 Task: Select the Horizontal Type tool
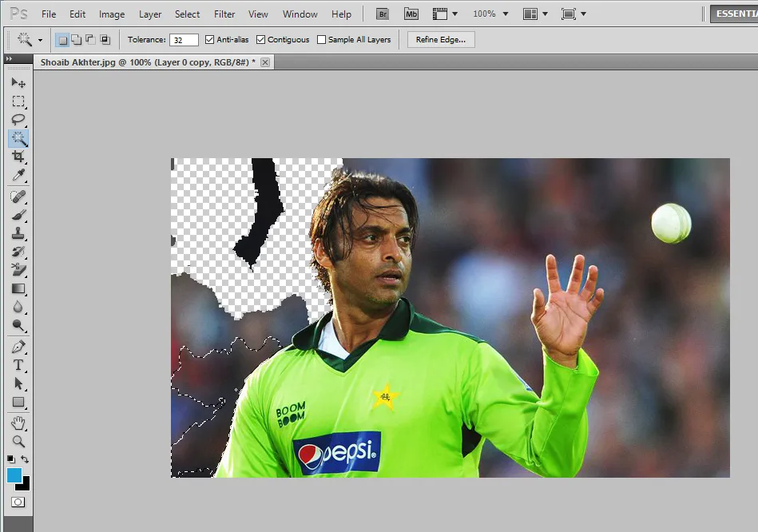point(18,365)
